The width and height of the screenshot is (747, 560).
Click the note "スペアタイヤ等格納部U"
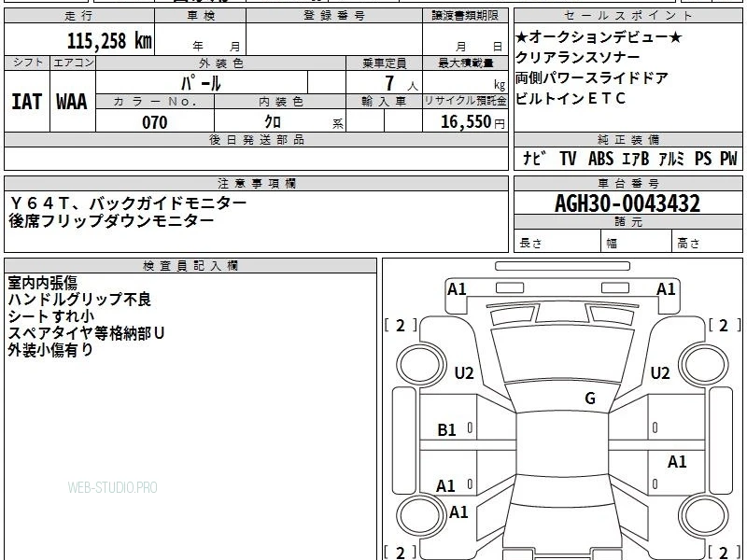86,333
